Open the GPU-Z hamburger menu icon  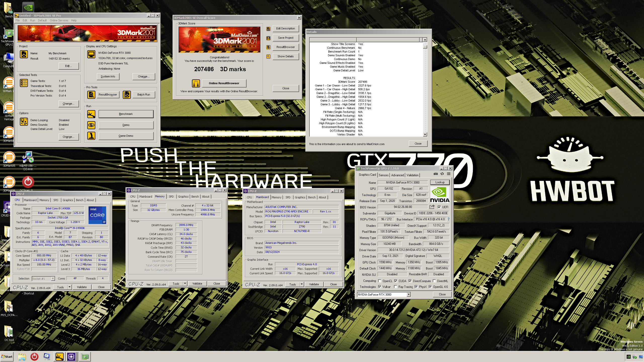point(449,174)
